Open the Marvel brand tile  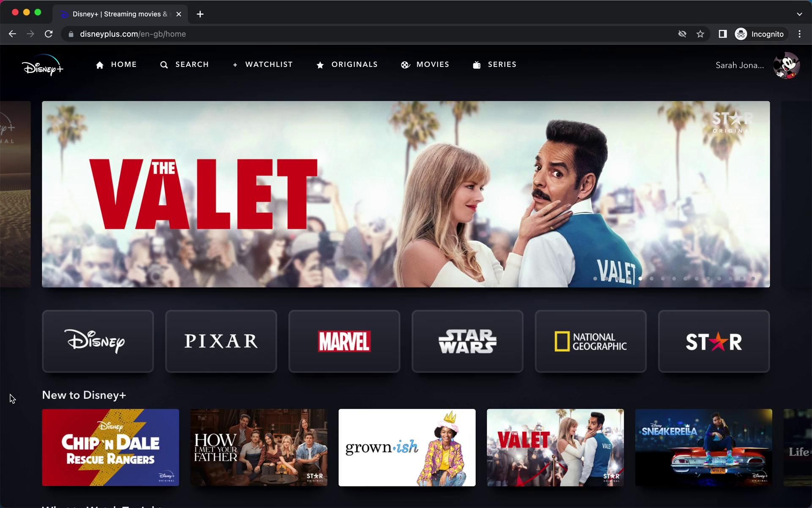click(x=344, y=341)
